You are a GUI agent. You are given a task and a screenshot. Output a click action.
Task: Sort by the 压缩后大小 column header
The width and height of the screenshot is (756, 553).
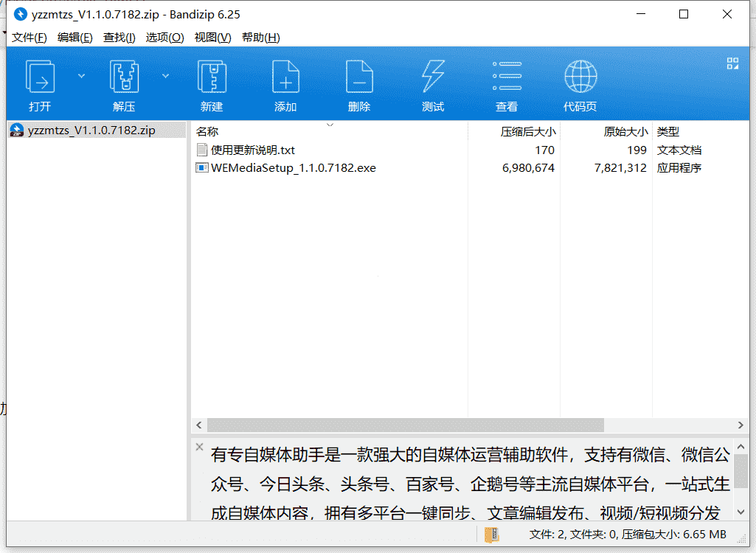[x=528, y=132]
